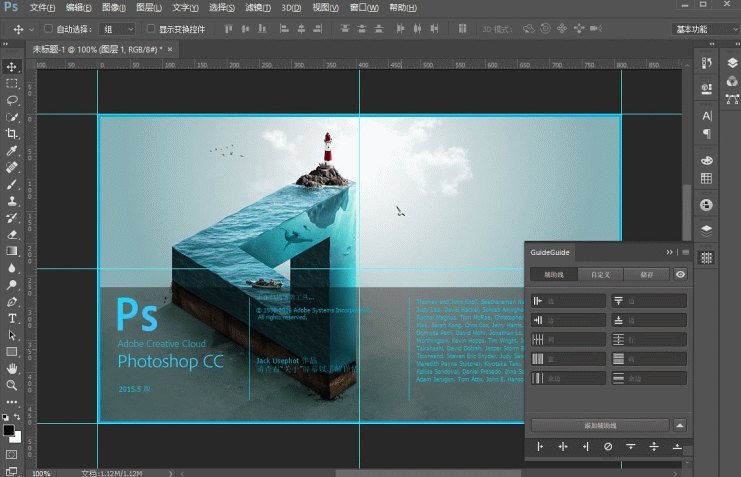Image resolution: width=741 pixels, height=477 pixels.
Task: Add guide at left edge in GuideGuide
Action: tap(539, 446)
